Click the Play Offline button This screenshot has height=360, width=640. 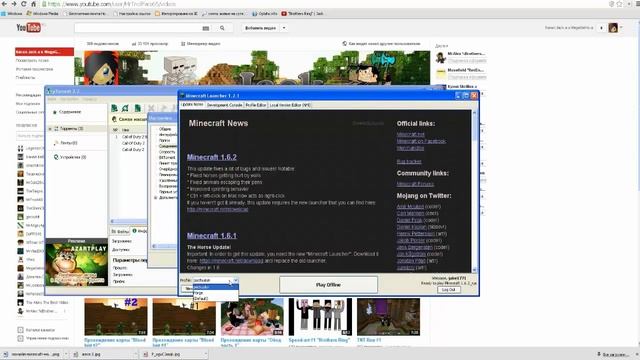coord(328,284)
